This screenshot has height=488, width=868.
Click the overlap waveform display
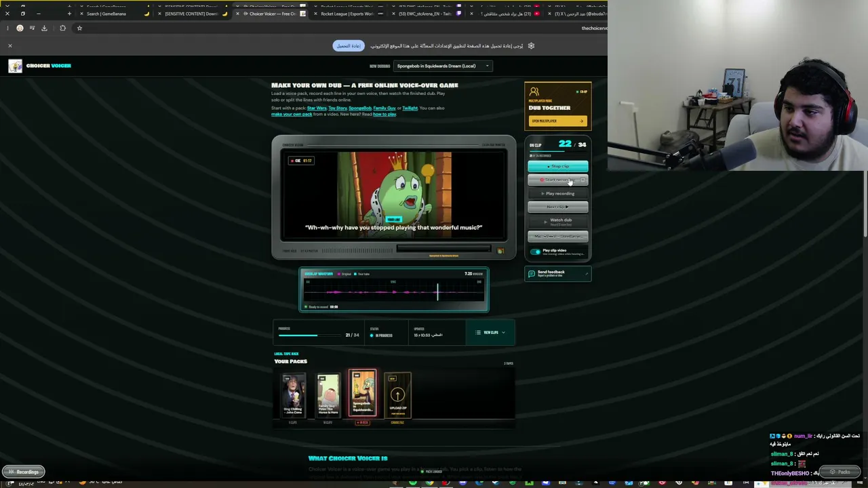(x=393, y=291)
